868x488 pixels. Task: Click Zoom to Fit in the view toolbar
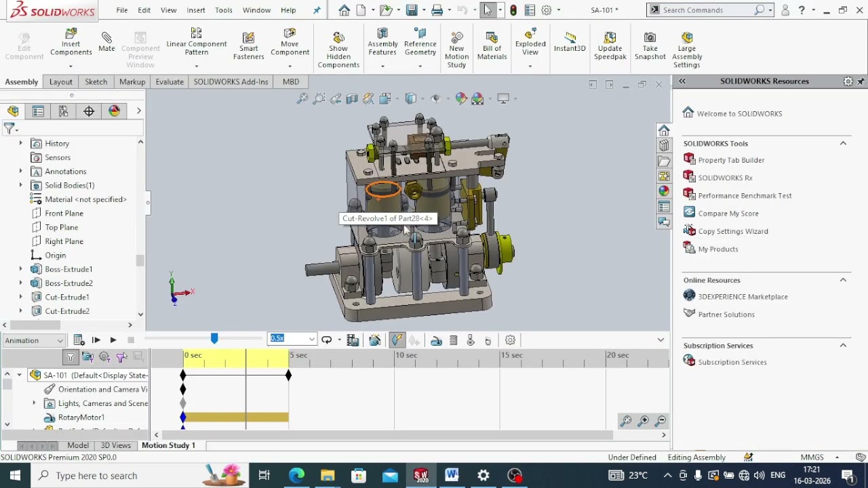click(x=302, y=99)
